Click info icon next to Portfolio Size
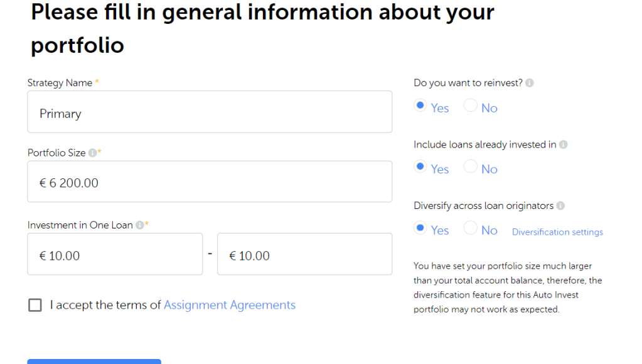 coord(92,153)
